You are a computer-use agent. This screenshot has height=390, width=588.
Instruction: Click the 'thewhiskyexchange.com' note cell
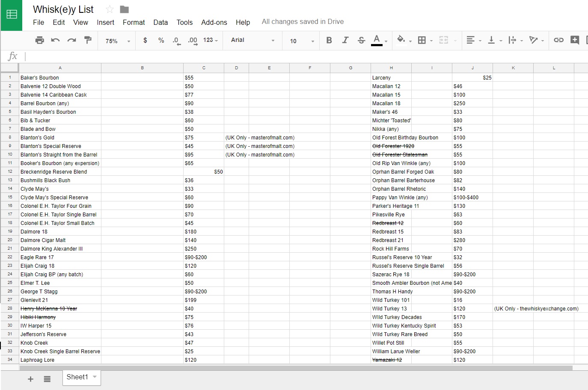coord(536,308)
